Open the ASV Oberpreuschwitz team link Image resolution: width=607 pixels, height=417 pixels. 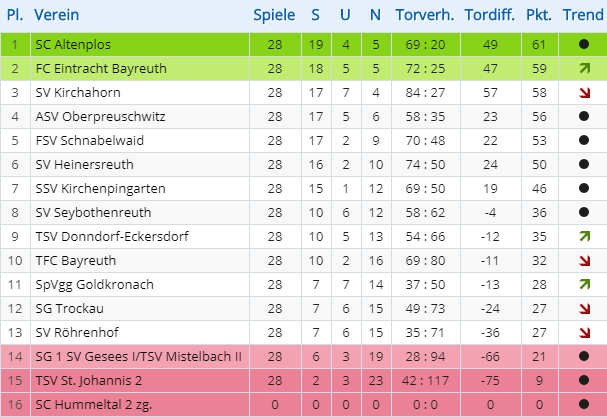click(100, 117)
